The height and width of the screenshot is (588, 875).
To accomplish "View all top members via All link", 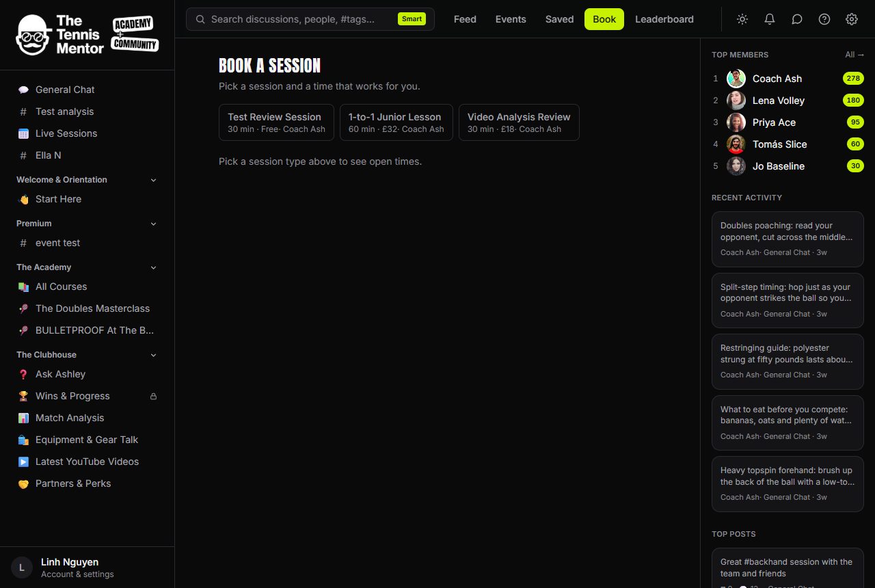I will (854, 55).
